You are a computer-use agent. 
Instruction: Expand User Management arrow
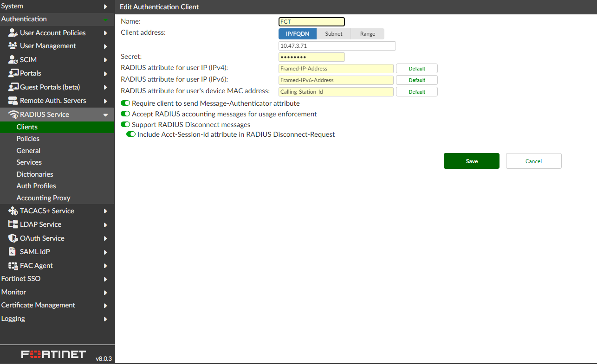(x=106, y=46)
